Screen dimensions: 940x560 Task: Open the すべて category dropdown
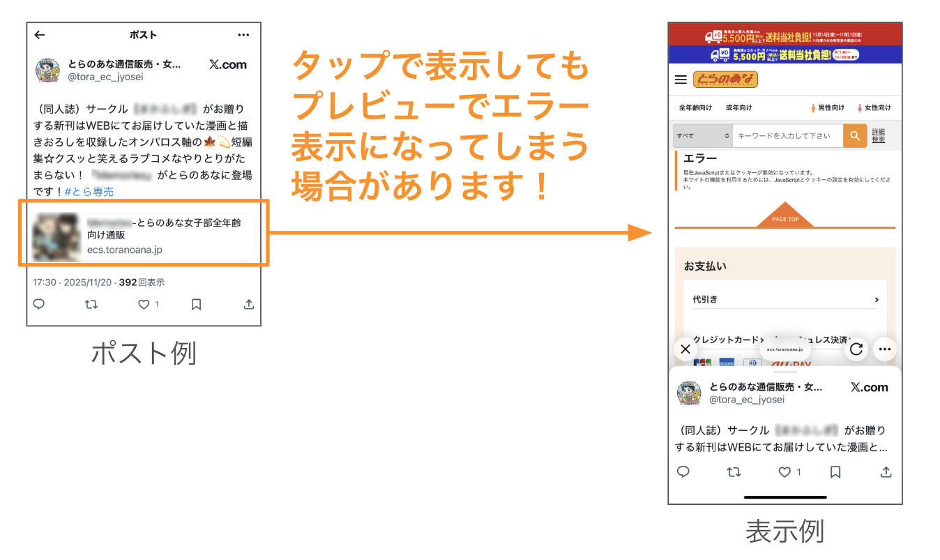coord(702,136)
